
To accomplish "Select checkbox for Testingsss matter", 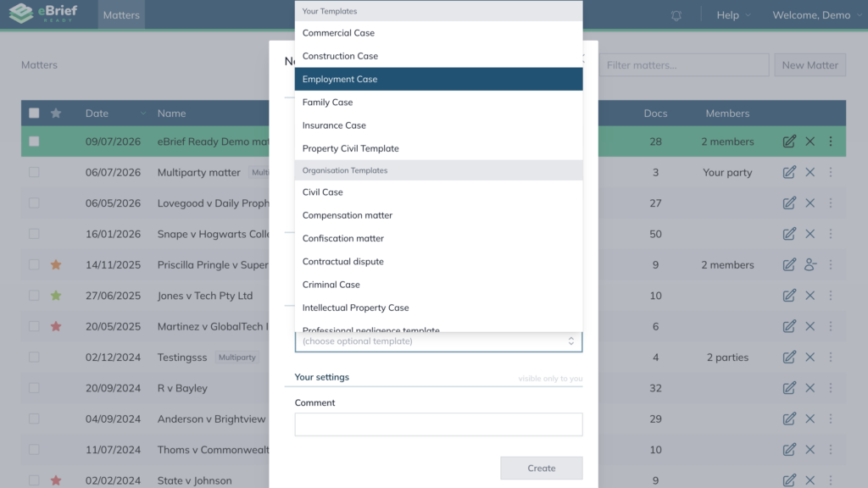I will pos(34,357).
